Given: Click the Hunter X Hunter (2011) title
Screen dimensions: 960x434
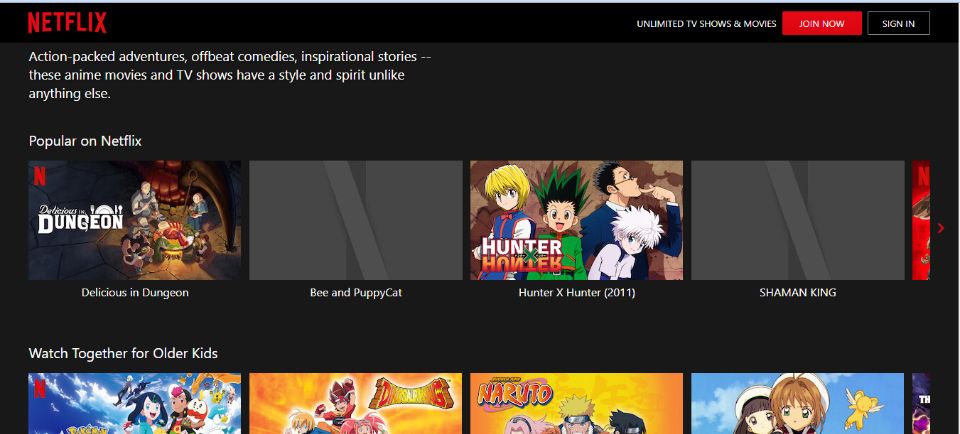Looking at the screenshot, I should 577,293.
